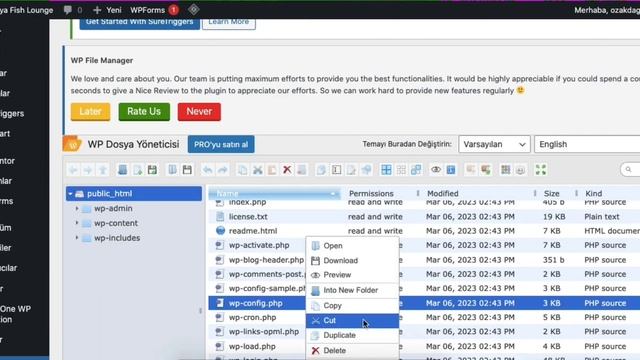Click the Select none toolbar icon

tap(401, 170)
